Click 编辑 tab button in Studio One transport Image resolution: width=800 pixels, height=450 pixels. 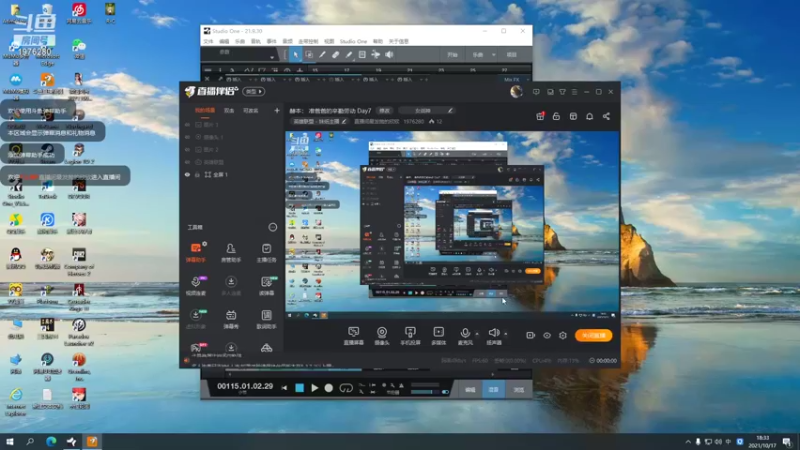click(x=470, y=389)
